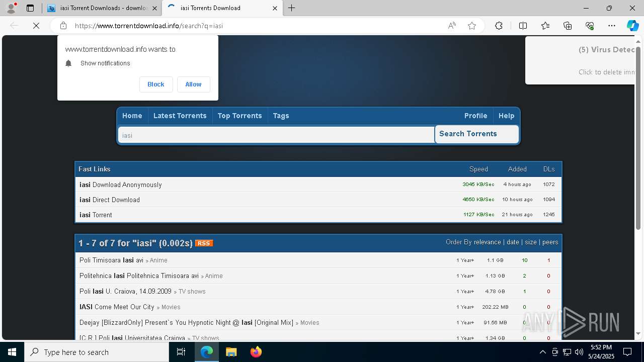Open the Help menu item

pyautogui.click(x=506, y=116)
